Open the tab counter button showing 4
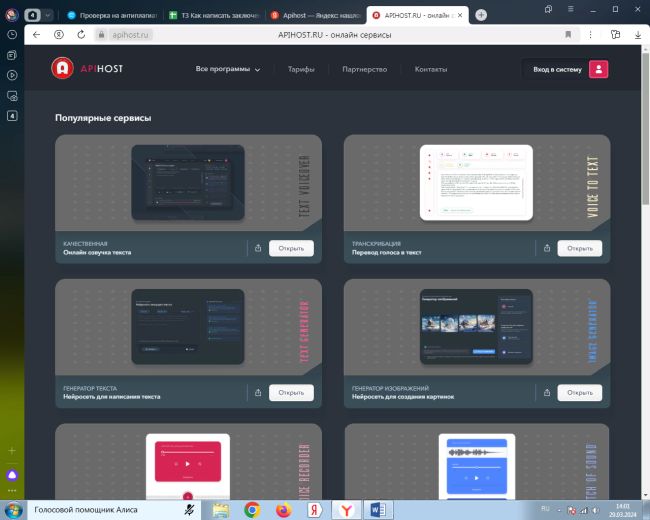Viewport: 650px width, 520px height. point(32,15)
